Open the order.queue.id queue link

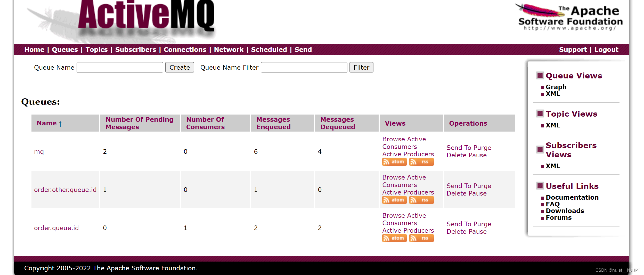(x=56, y=228)
